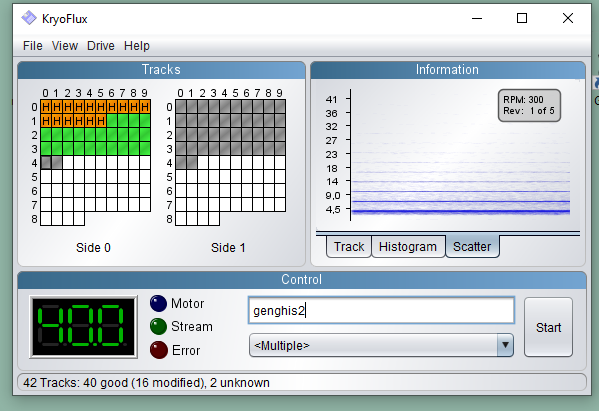Image resolution: width=599 pixels, height=411 pixels.
Task: Select Side 1 track 60 white cell
Action: coord(181,191)
